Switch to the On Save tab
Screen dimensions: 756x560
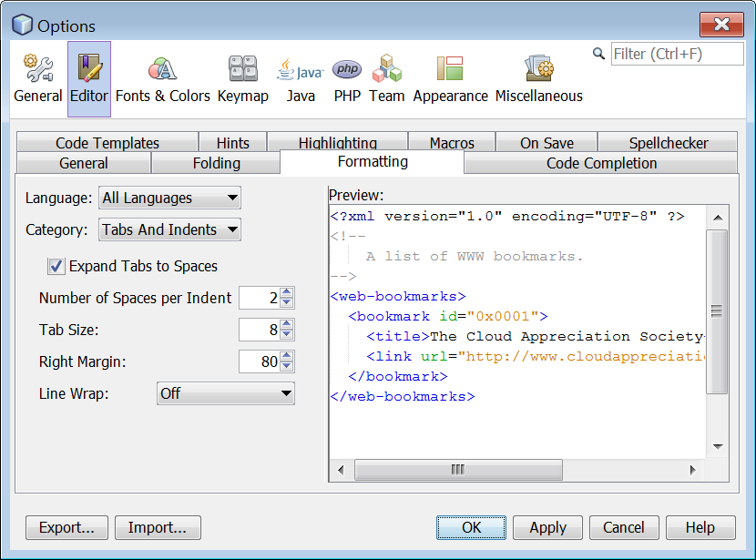click(x=547, y=142)
